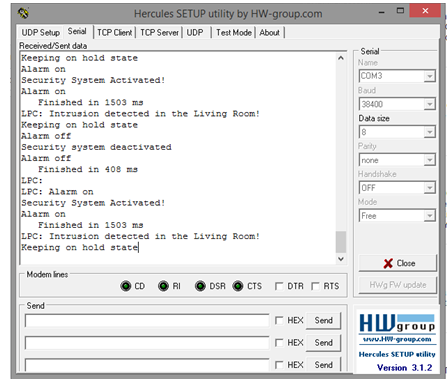
Task: Click the CTS modem line indicator
Action: coord(238,286)
